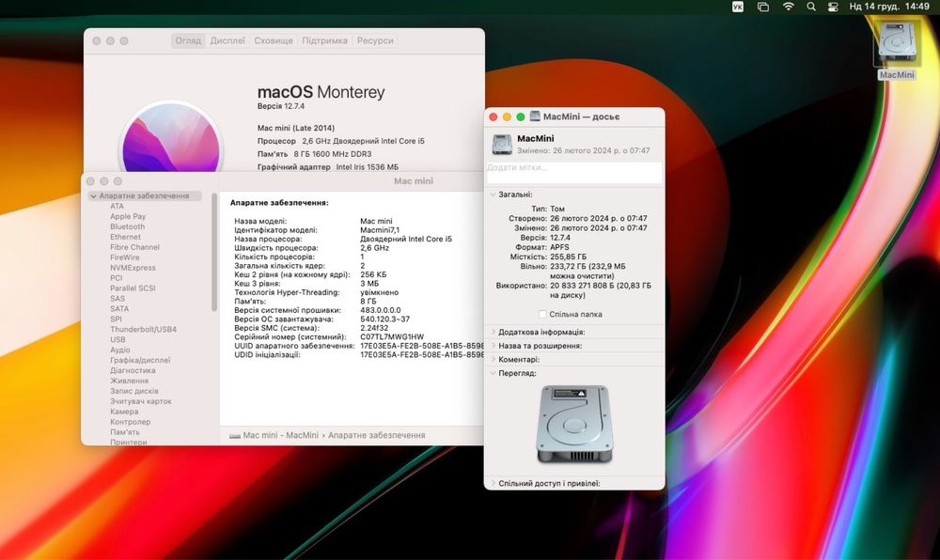Toggle the Спільна папка checkbox
The height and width of the screenshot is (560, 940).
tap(542, 314)
